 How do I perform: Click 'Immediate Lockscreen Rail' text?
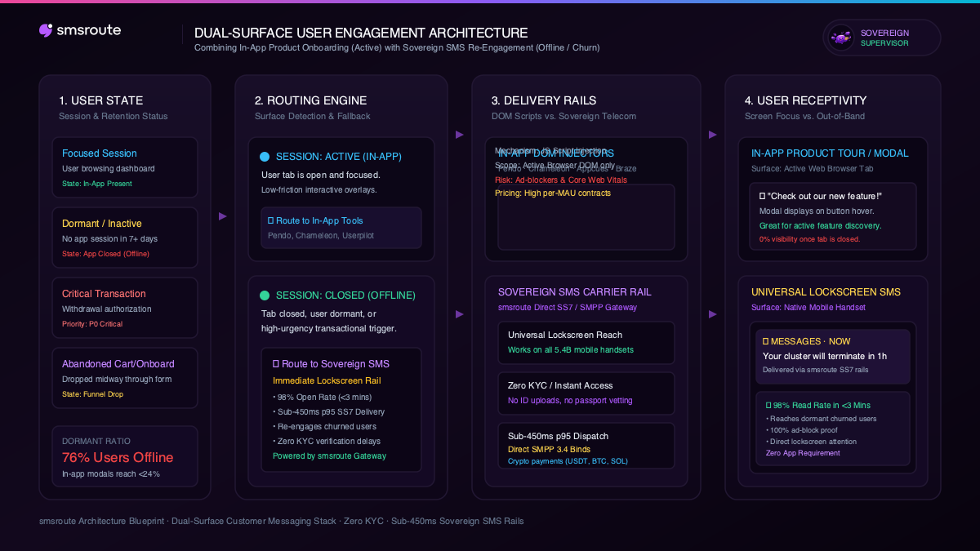327,380
